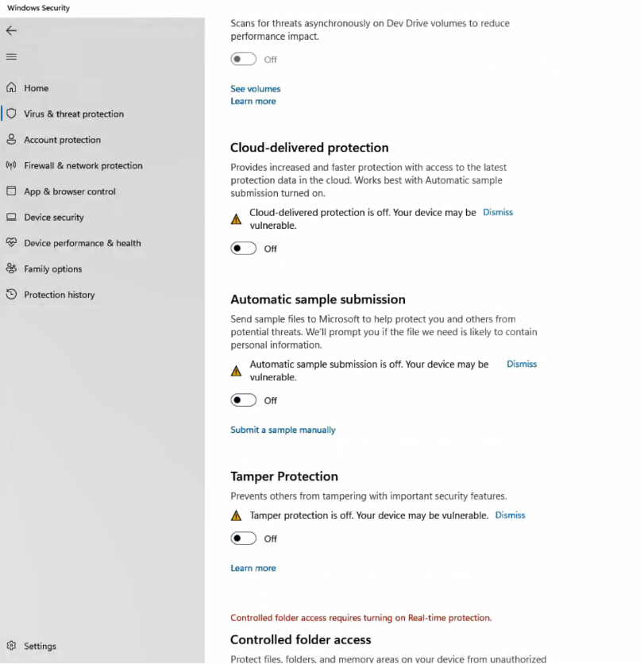This screenshot has height=664, width=644.
Task: Dismiss the Tamper protection warning
Action: 510,515
